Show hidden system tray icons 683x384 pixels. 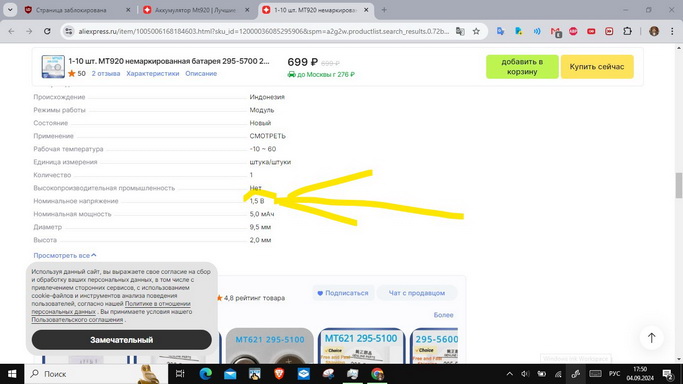(509, 374)
